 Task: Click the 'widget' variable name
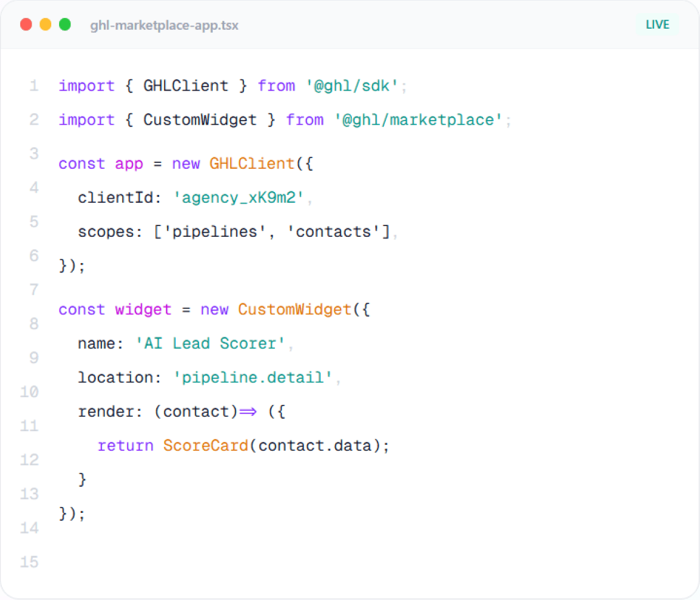pos(143,310)
